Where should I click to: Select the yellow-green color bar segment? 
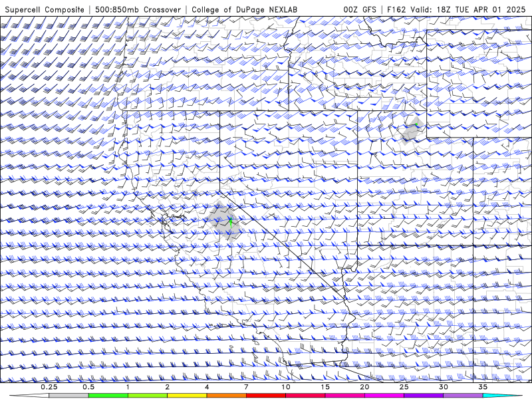click(148, 396)
